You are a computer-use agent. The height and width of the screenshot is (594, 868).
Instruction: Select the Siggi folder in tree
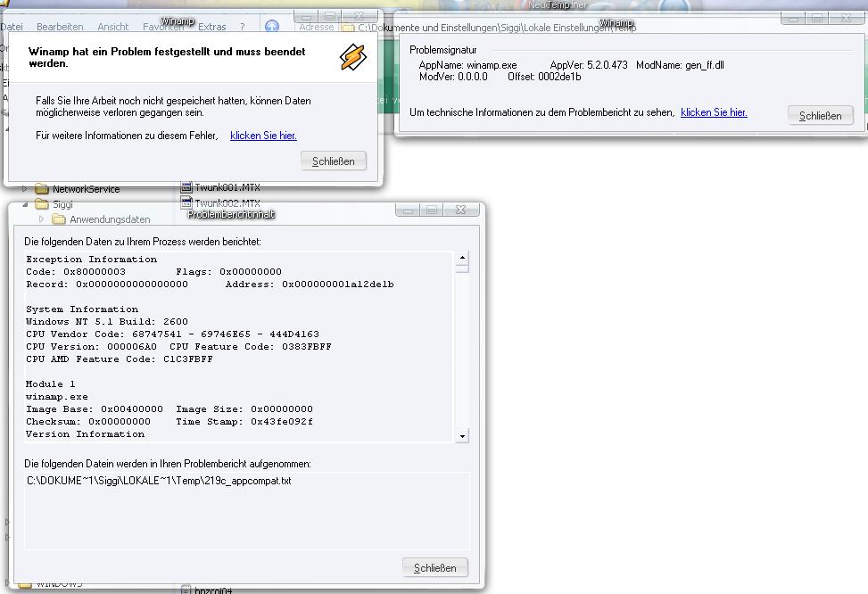coord(62,204)
